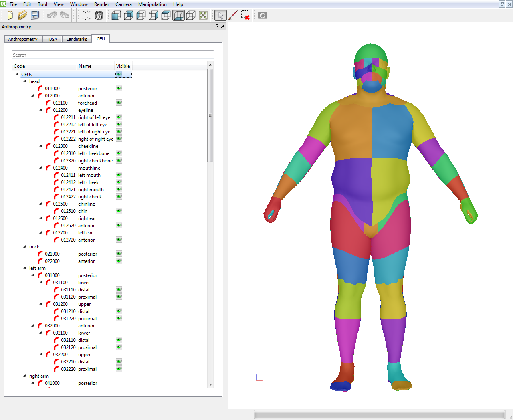This screenshot has height=420, width=513.
Task: Collapse the left arm tree node
Action: coord(24,268)
